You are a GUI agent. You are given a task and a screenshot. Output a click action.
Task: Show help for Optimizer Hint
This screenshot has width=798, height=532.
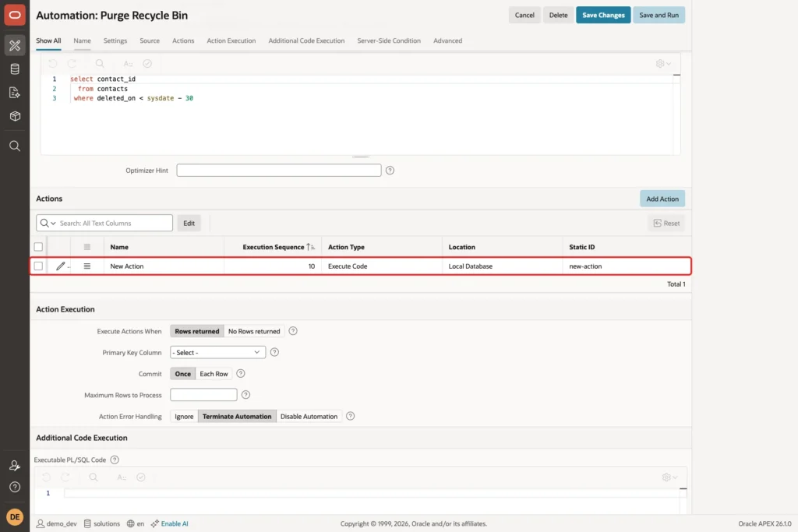pos(390,171)
